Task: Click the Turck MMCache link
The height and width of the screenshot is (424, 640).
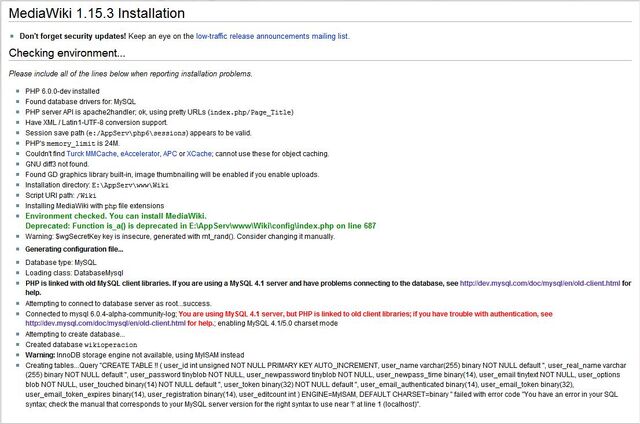Action: [x=91, y=154]
